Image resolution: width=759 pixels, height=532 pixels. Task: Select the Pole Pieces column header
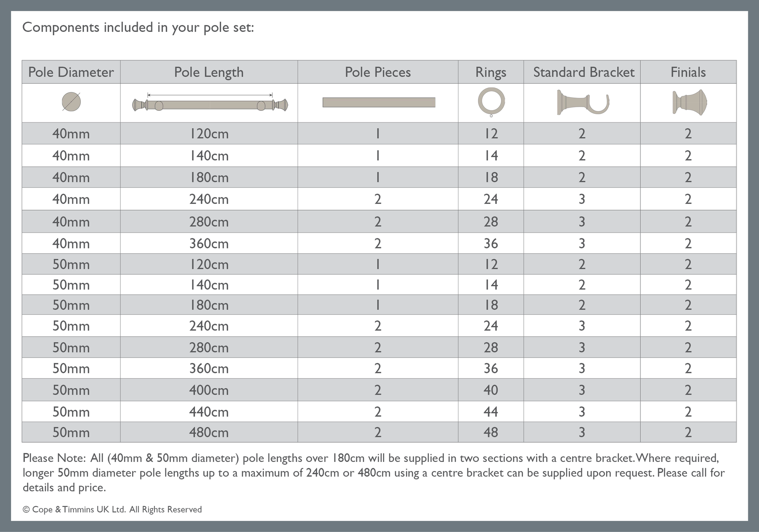pos(378,72)
